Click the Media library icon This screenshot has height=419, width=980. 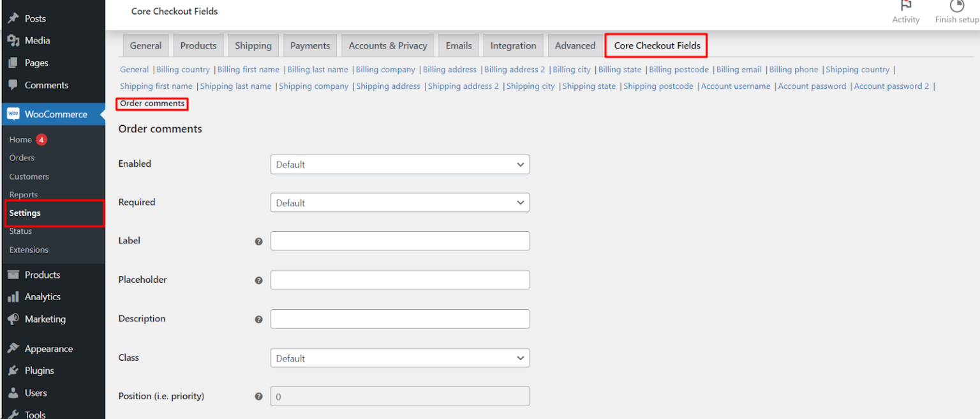coord(13,40)
